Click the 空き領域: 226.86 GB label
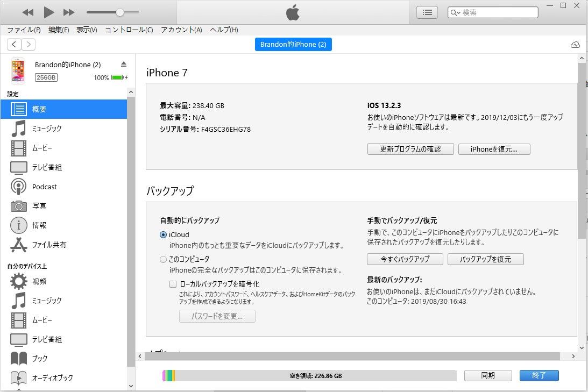 click(x=316, y=376)
